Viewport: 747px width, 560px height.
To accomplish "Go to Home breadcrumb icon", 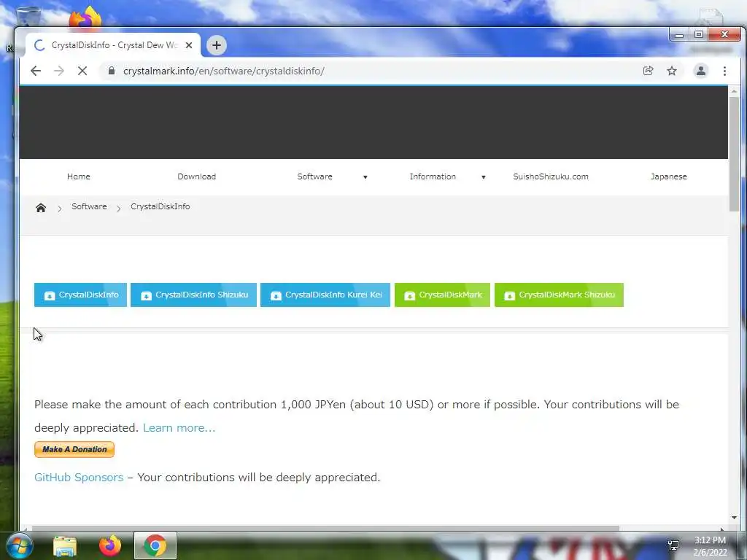I will pos(41,208).
